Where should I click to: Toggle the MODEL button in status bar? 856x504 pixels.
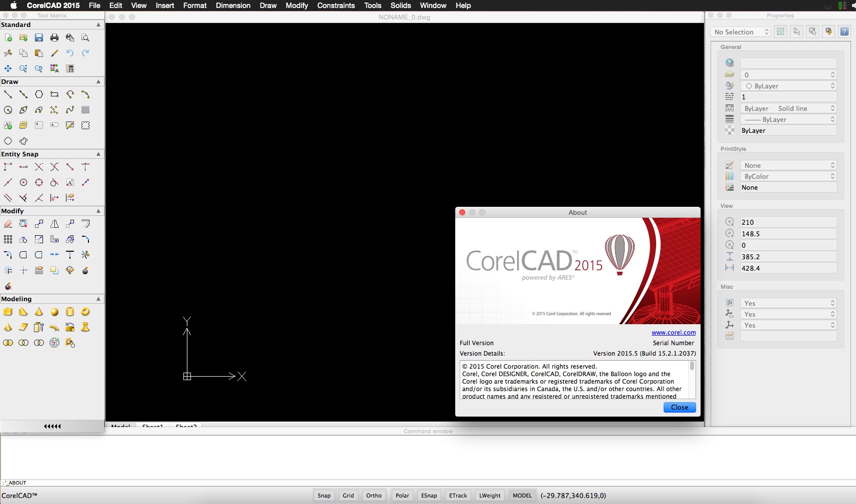click(522, 496)
